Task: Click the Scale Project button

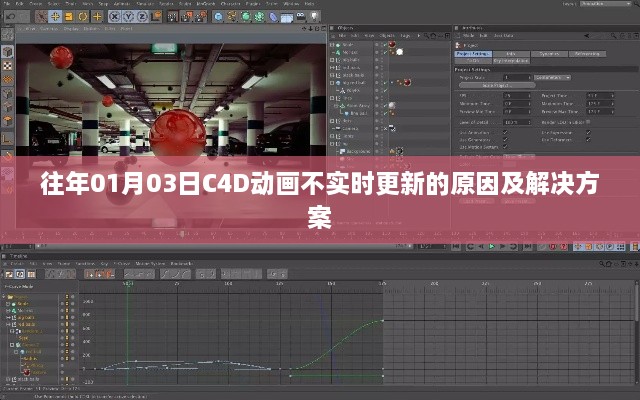Action: (x=497, y=85)
